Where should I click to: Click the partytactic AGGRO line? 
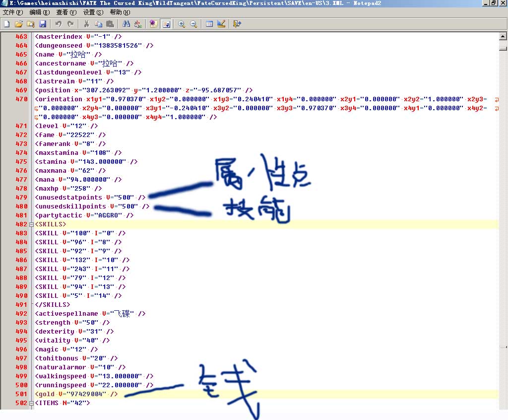tap(84, 215)
